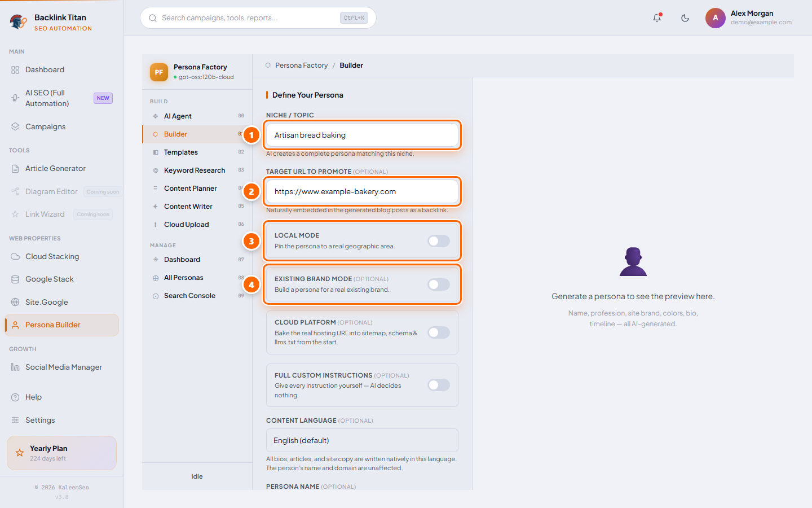Viewport: 812px width, 508px height.
Task: Click the Site.Google globe icon
Action: pyautogui.click(x=15, y=302)
